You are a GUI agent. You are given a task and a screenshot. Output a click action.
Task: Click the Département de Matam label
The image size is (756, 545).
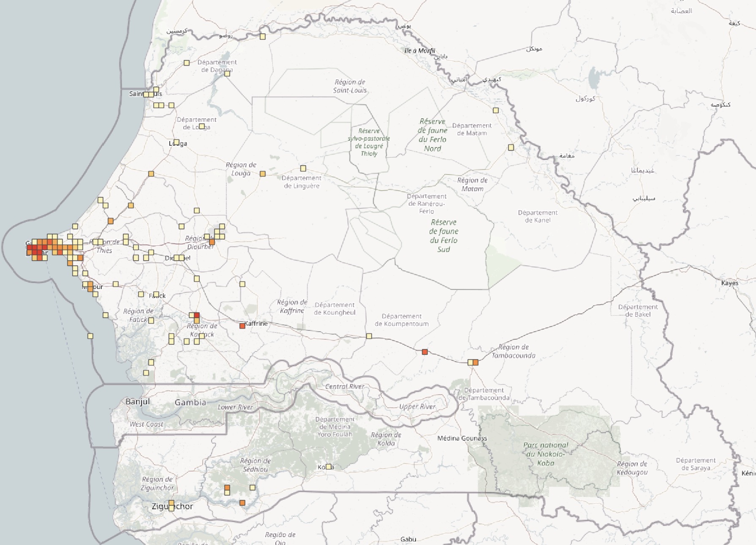pos(472,129)
